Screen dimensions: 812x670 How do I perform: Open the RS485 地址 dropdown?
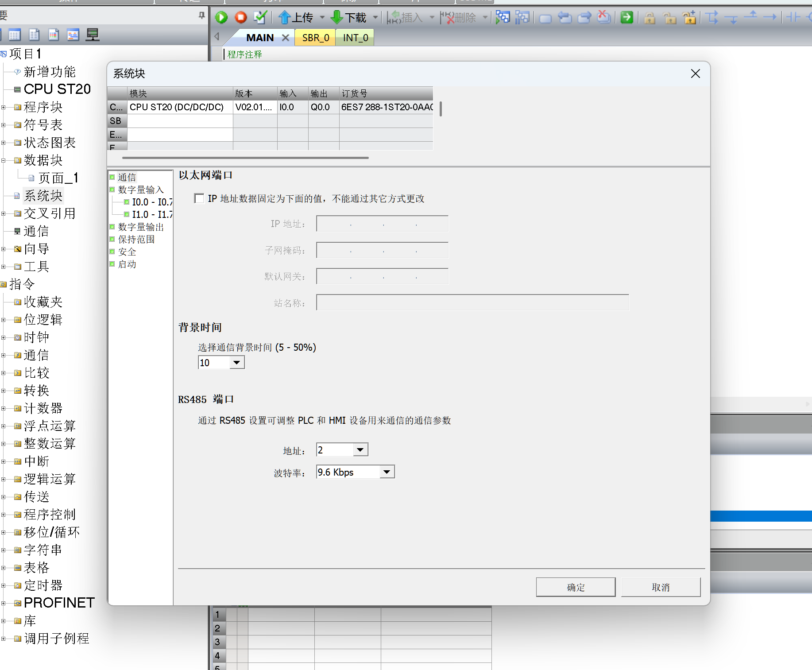click(x=360, y=450)
